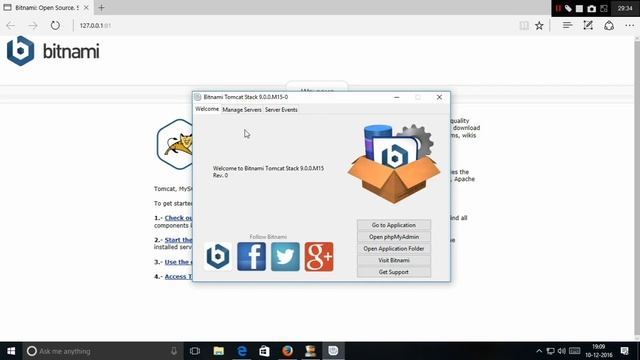Open reading view icon in address bar
The image size is (640, 360).
(x=524, y=26)
